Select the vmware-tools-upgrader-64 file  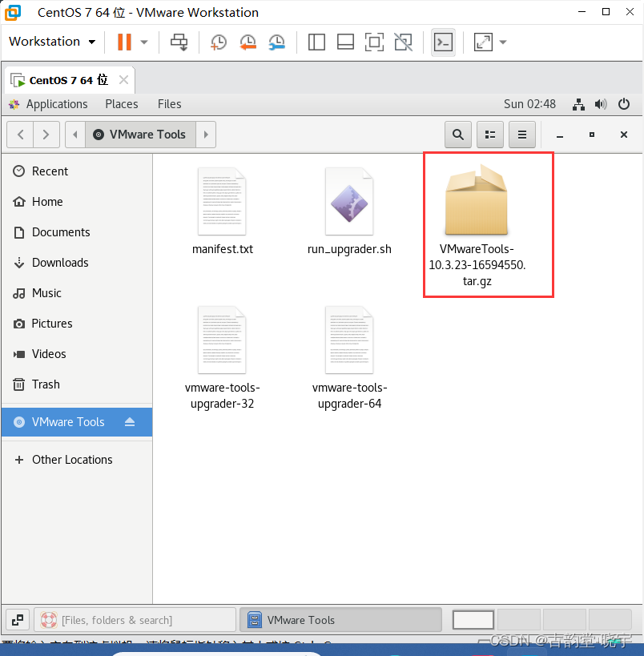click(349, 358)
